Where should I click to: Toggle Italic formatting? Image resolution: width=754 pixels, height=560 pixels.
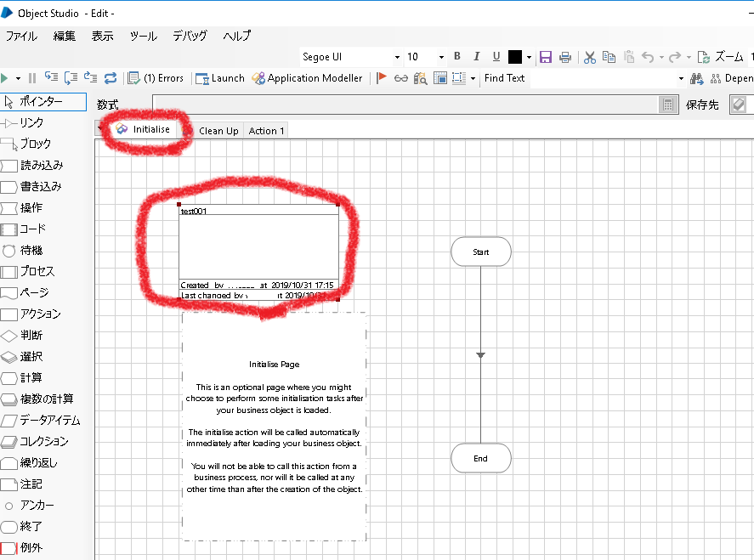click(477, 56)
